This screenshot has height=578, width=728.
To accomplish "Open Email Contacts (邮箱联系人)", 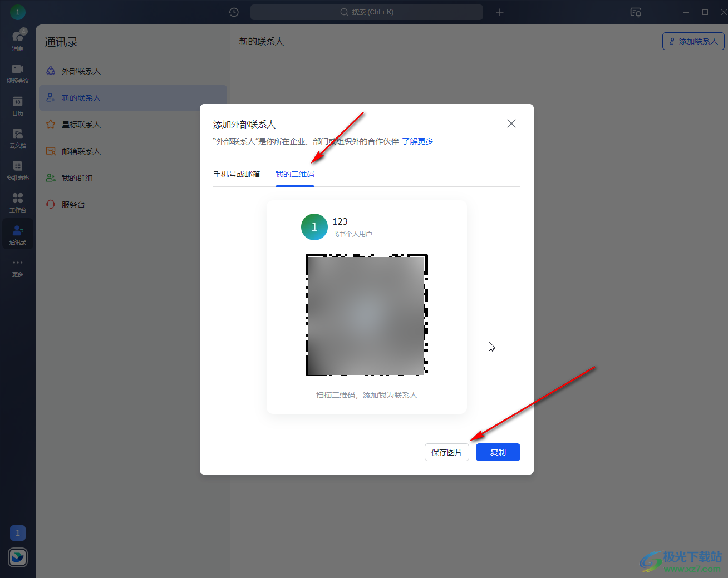I will [133, 151].
